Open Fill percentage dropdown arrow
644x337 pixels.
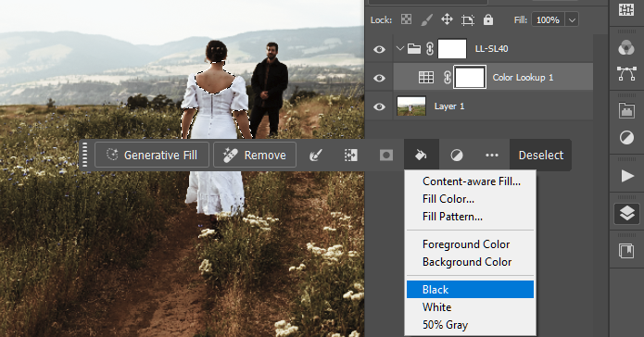pyautogui.click(x=572, y=19)
